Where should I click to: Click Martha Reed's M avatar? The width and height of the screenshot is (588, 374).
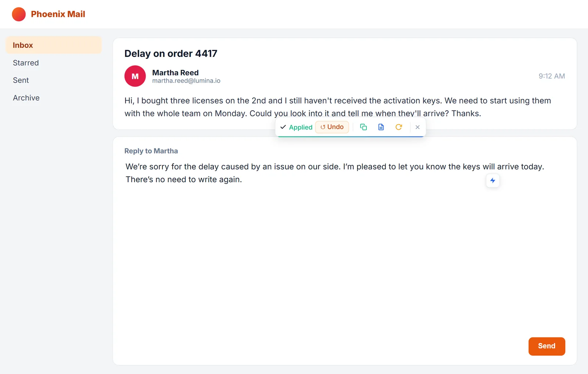tap(135, 76)
